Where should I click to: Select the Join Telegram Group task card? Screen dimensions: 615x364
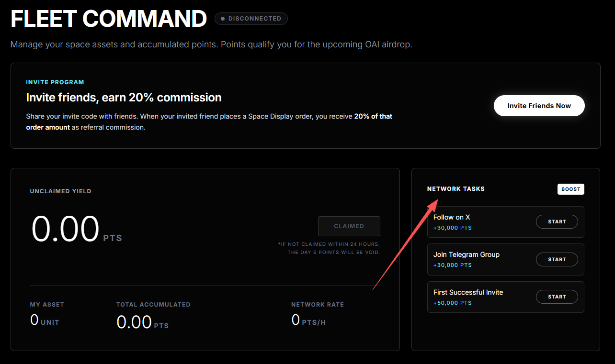point(505,259)
